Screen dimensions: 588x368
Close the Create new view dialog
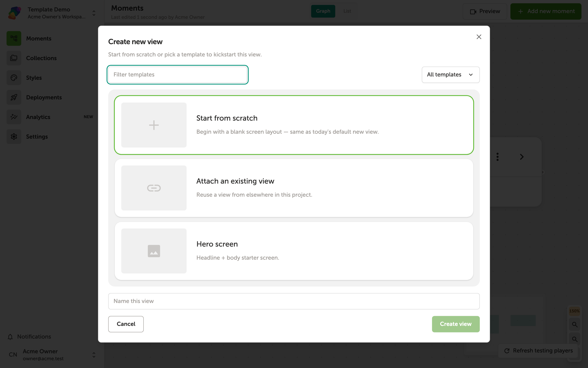tap(479, 37)
